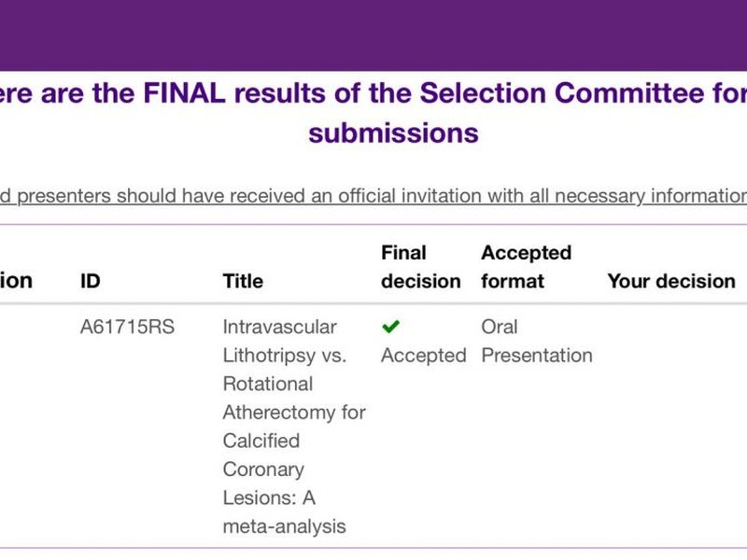Click the word Presentation in format cell
This screenshot has width=747, height=560.
point(537,356)
